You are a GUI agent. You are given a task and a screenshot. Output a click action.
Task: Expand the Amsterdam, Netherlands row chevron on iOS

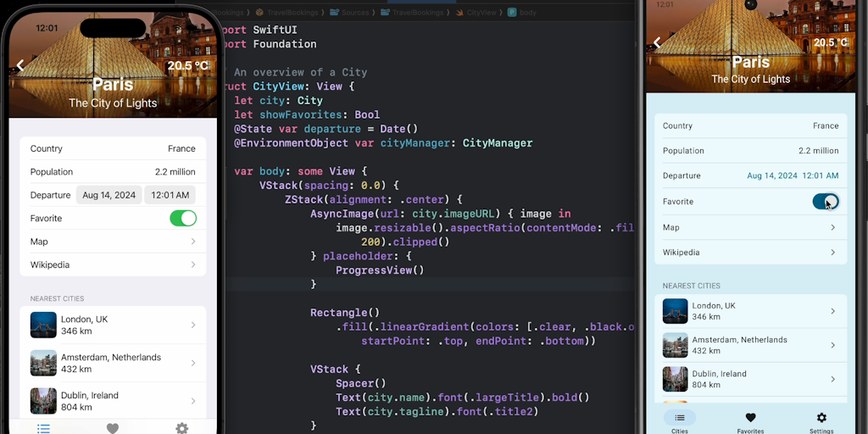193,363
